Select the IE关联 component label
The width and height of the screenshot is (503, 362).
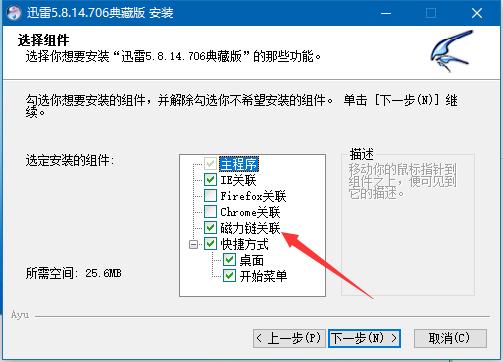point(238,180)
